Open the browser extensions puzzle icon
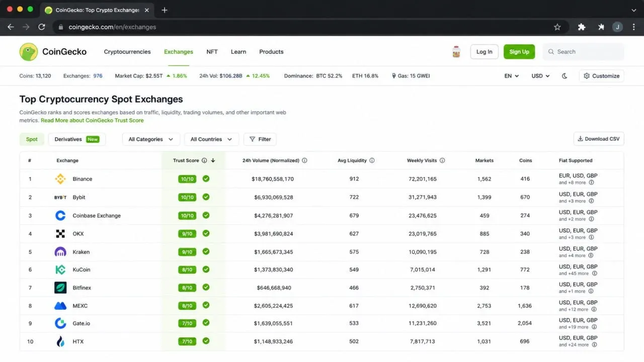 coord(582,27)
